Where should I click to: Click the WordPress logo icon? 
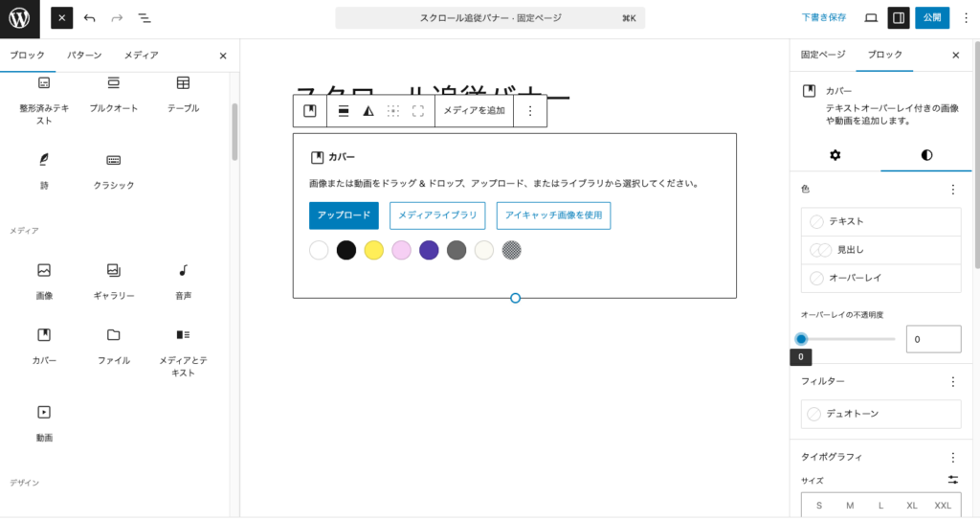19,18
